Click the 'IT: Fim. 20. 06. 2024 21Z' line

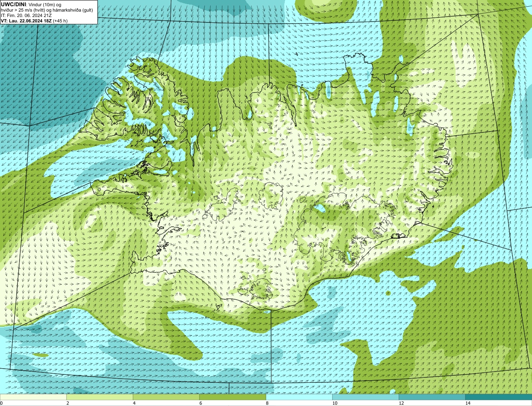click(x=27, y=15)
